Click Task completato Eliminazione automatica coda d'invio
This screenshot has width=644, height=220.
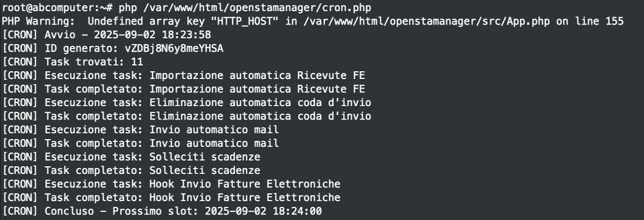(x=187, y=116)
